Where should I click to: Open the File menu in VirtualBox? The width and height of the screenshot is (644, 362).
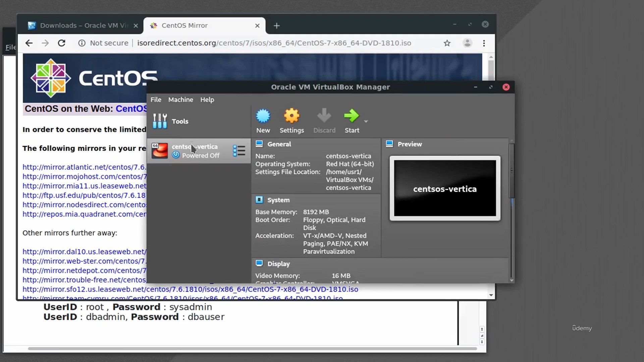click(x=156, y=100)
